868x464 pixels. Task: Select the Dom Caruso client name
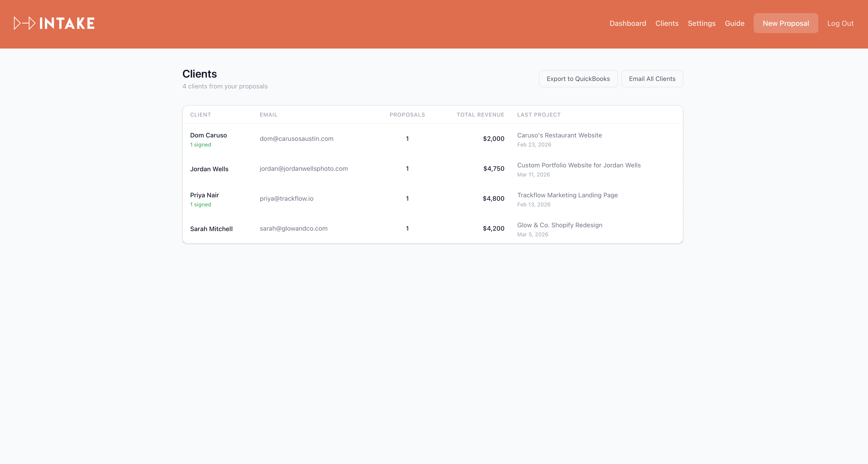click(208, 135)
